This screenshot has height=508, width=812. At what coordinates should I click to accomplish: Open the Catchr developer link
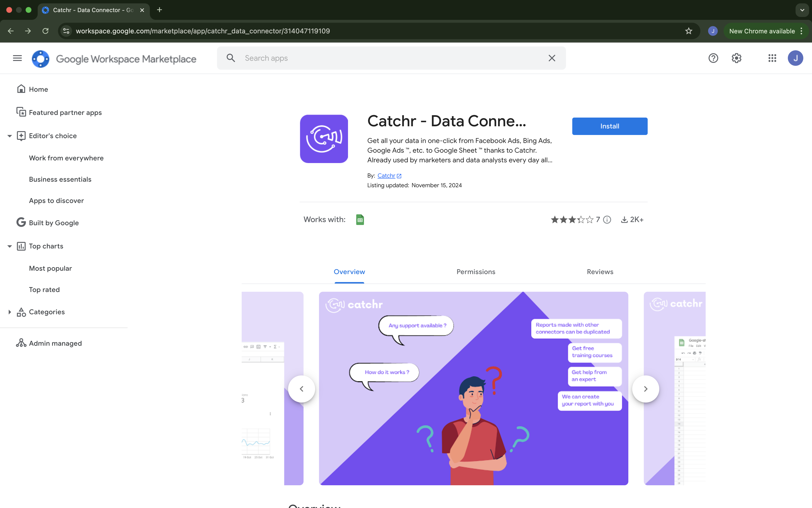coord(389,175)
